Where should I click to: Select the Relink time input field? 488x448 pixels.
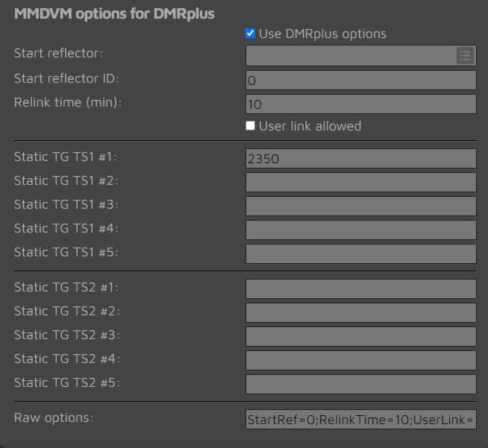(x=360, y=104)
